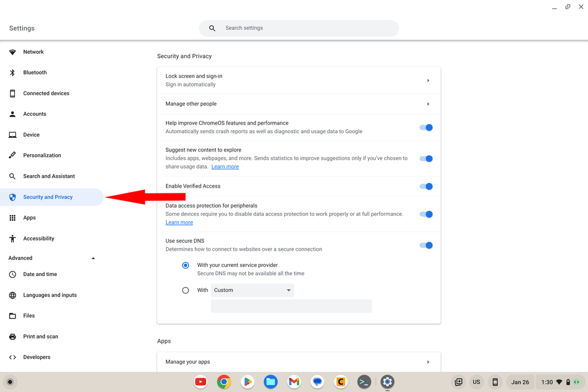Collapse the Advanced section
The image size is (588, 392).
(x=93, y=258)
